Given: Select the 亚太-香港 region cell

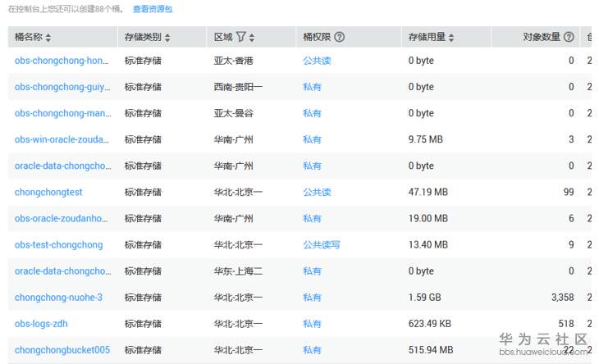Looking at the screenshot, I should pos(234,61).
